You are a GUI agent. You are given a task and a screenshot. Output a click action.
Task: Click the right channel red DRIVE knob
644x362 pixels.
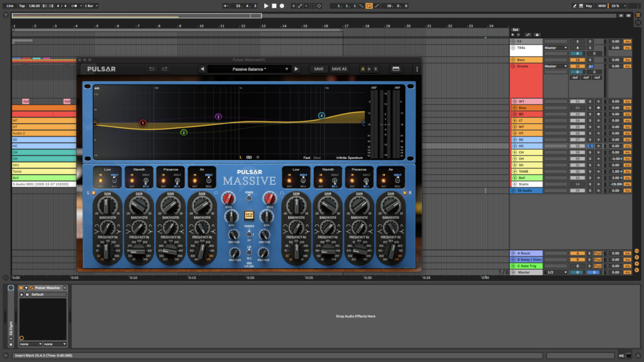(269, 199)
